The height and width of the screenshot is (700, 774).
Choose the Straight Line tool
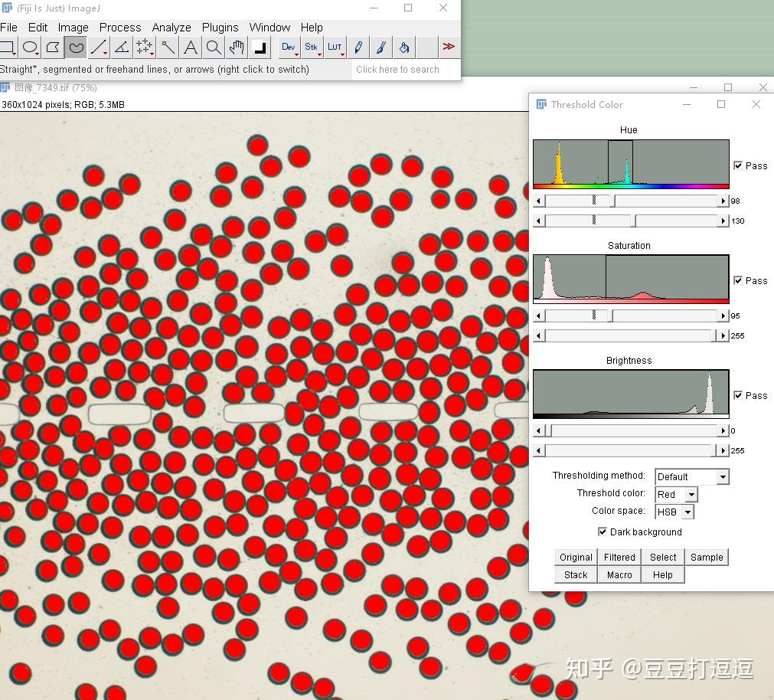[98, 47]
